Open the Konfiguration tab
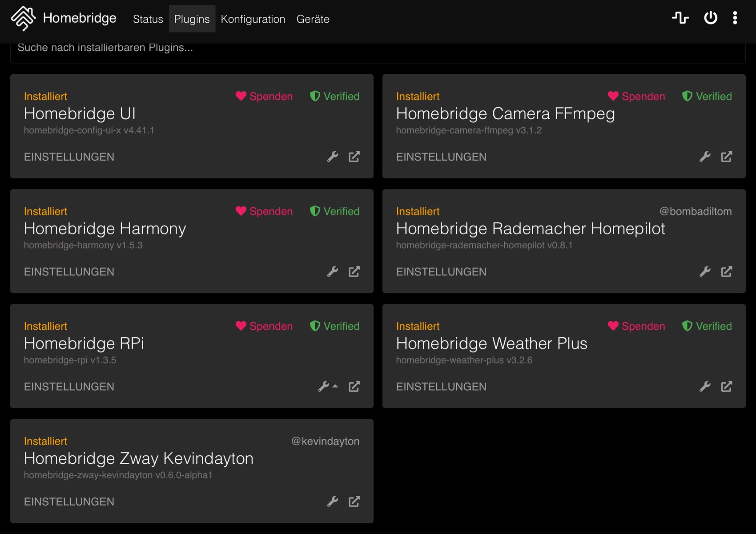Image resolution: width=756 pixels, height=534 pixels. 253,19
